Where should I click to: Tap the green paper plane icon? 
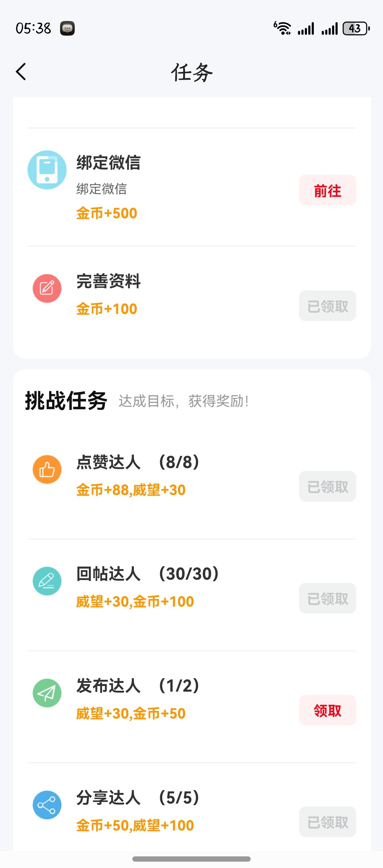47,693
